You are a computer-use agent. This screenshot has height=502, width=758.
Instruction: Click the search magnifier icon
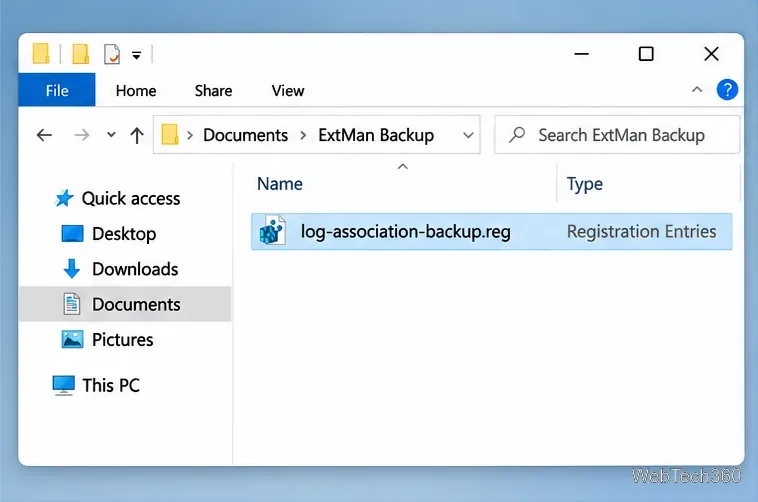coord(517,134)
